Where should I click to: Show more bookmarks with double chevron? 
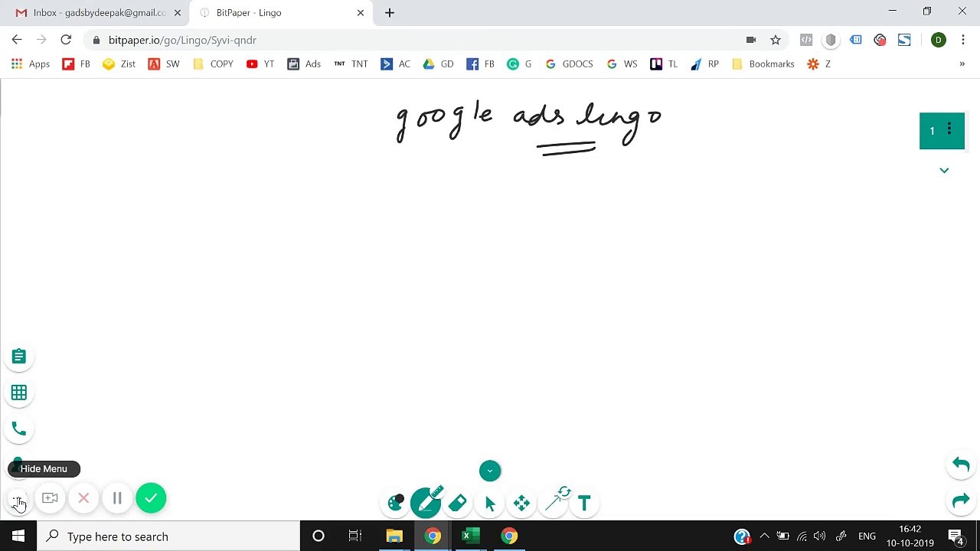point(962,64)
